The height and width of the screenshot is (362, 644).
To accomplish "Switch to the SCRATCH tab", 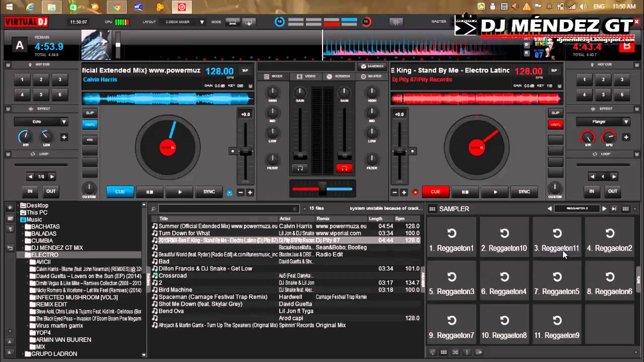I will pyautogui.click(x=338, y=76).
